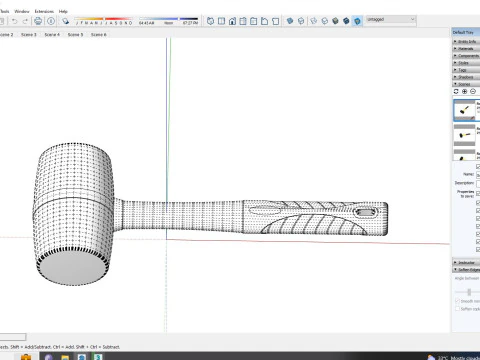Switch to the Left view
The width and height of the screenshot is (480, 360).
(x=264, y=21)
